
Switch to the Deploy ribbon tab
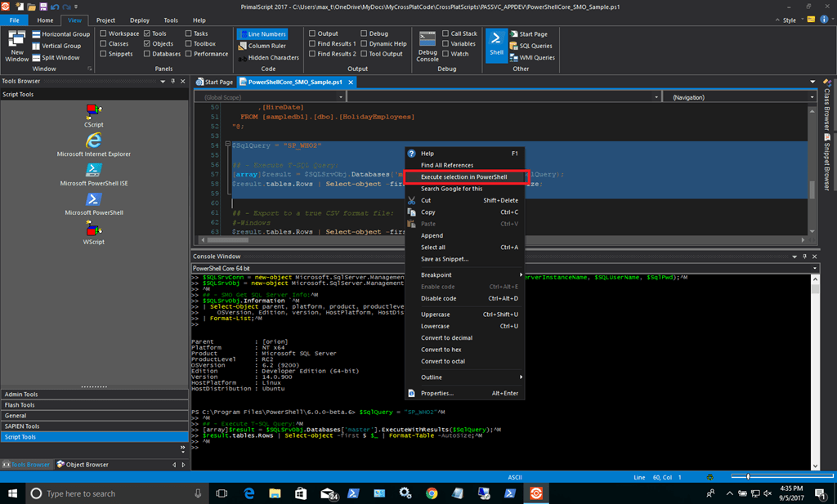pos(140,20)
